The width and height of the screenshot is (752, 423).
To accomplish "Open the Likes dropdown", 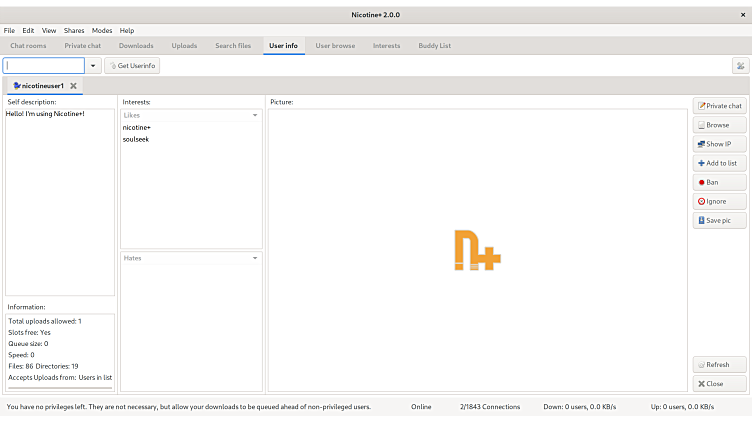I will (x=255, y=115).
